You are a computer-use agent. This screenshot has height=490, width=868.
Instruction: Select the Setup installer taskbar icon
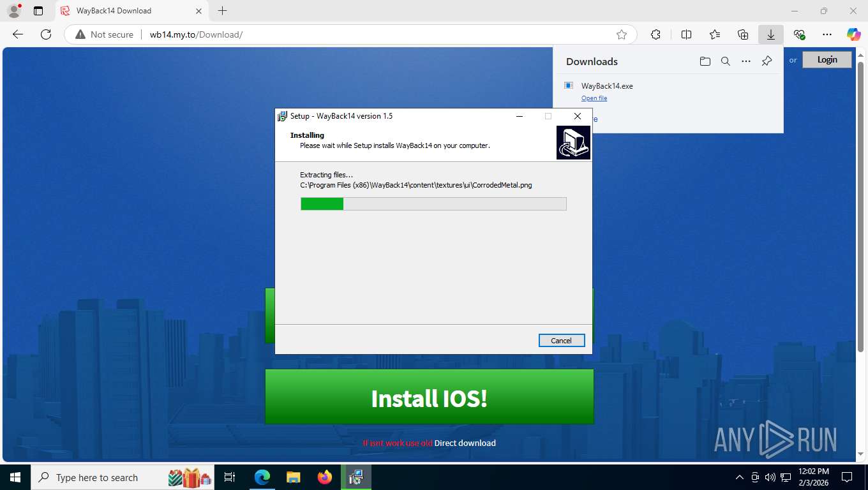click(356, 477)
